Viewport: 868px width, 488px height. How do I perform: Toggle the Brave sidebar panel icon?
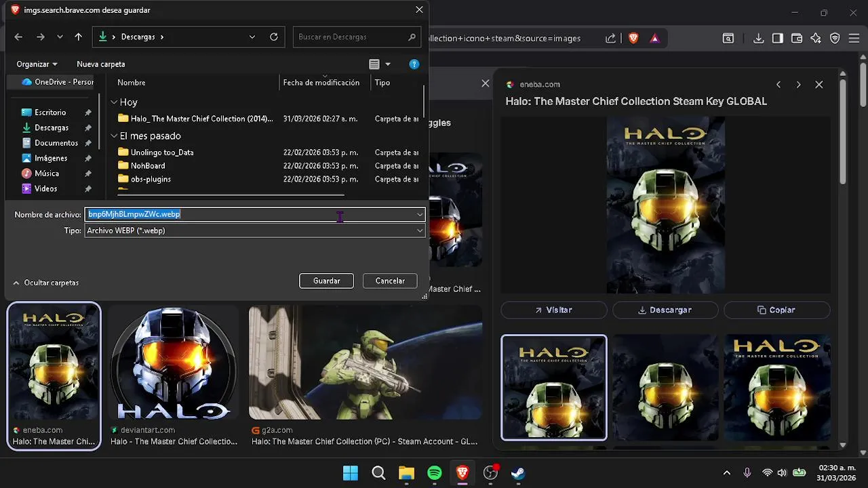(x=778, y=39)
